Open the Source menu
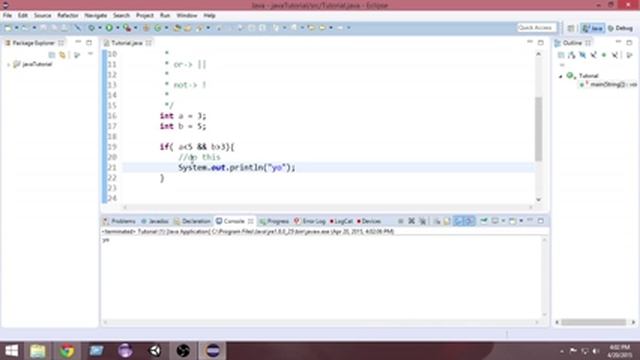640x360 pixels. [42, 16]
